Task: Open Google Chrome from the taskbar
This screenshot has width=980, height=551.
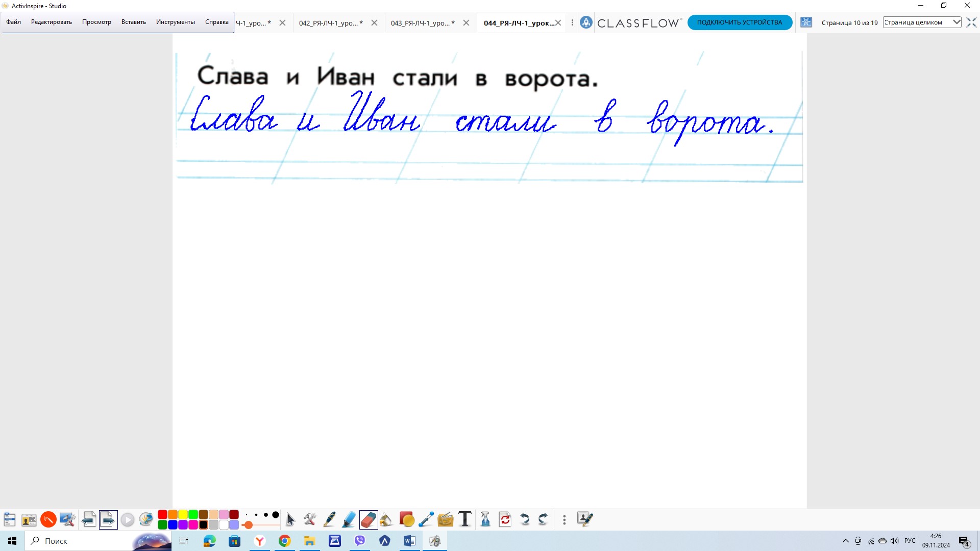Action: [284, 541]
